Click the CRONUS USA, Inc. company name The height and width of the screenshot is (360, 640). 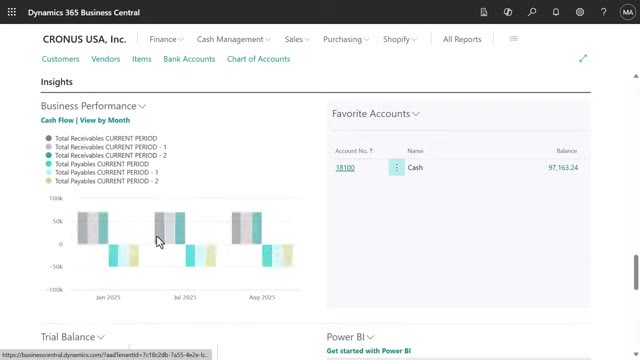(84, 39)
